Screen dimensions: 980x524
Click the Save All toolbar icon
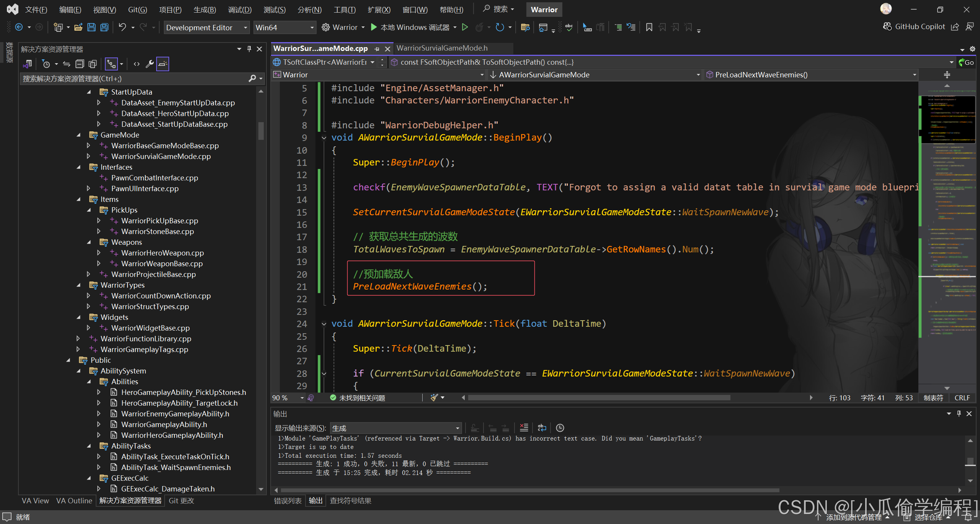(104, 27)
